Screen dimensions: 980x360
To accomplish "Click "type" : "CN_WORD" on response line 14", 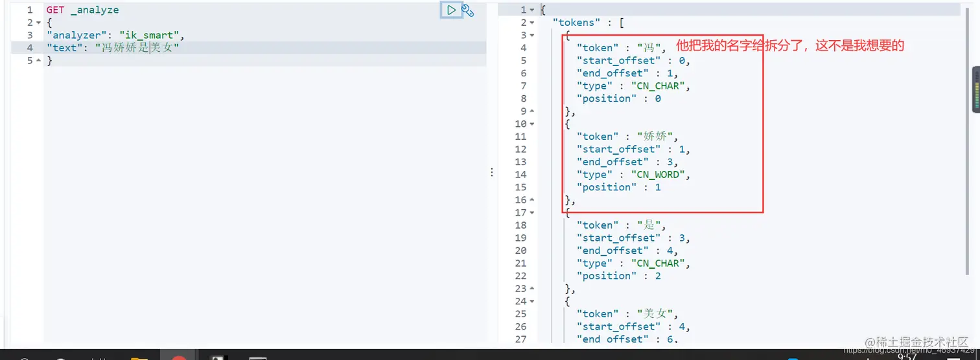I will (633, 175).
